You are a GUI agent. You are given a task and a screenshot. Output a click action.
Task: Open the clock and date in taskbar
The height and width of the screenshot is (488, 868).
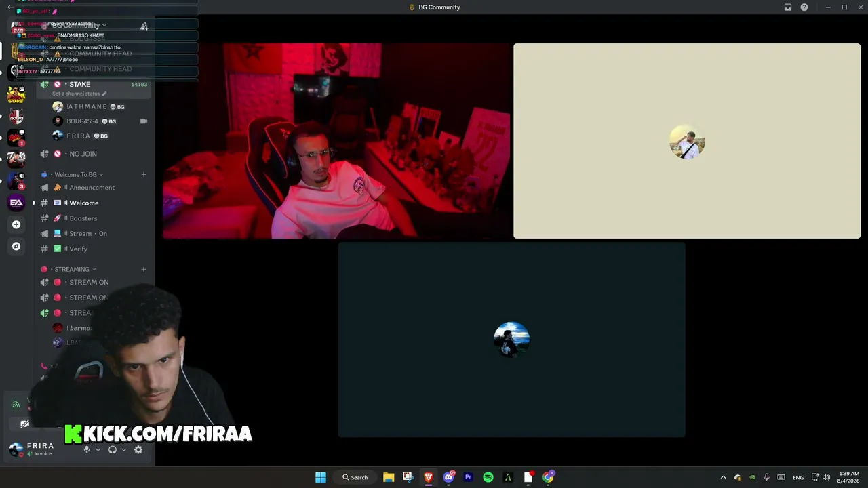click(849, 477)
